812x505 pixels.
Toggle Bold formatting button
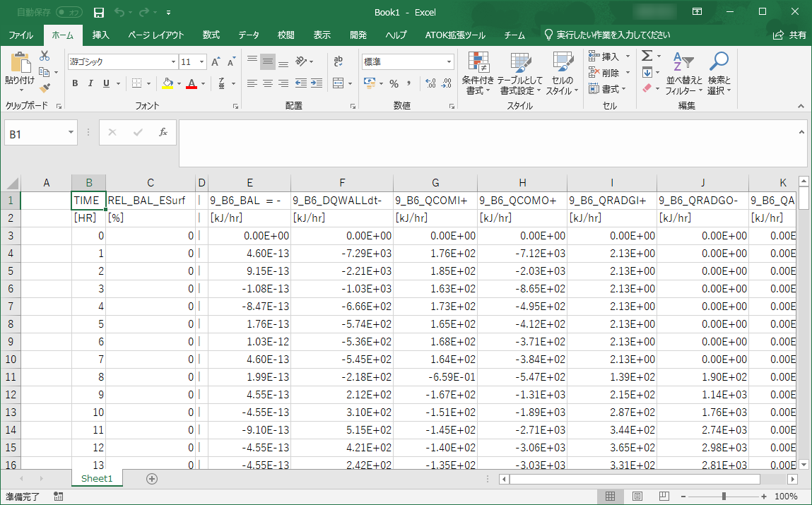(x=75, y=83)
